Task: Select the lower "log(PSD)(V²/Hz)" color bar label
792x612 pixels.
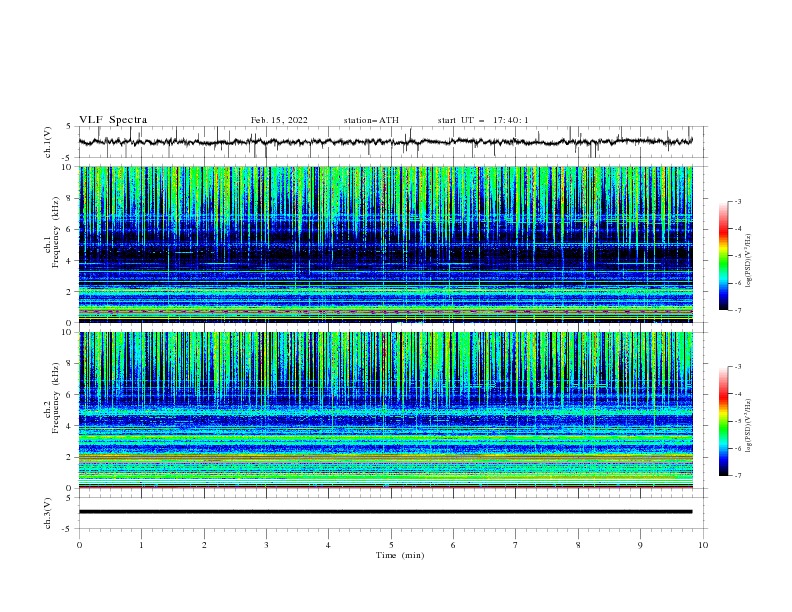Action: click(749, 426)
